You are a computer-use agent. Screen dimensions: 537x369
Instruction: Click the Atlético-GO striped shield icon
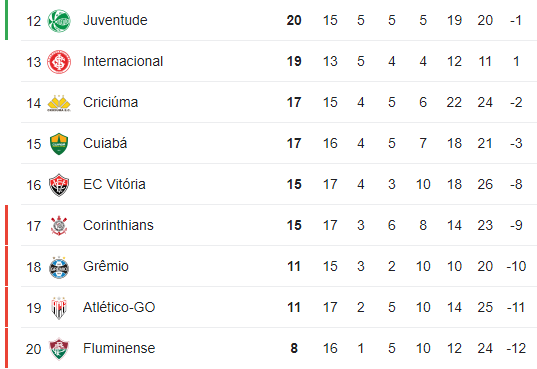coord(59,308)
